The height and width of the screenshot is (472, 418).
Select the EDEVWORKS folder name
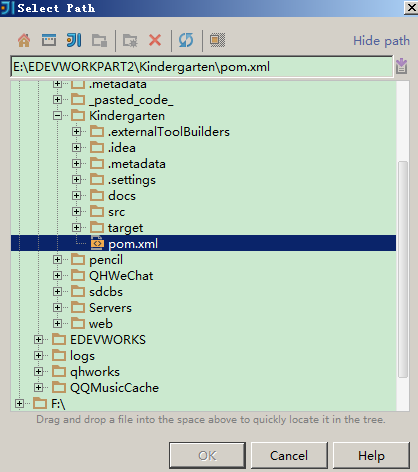point(108,340)
